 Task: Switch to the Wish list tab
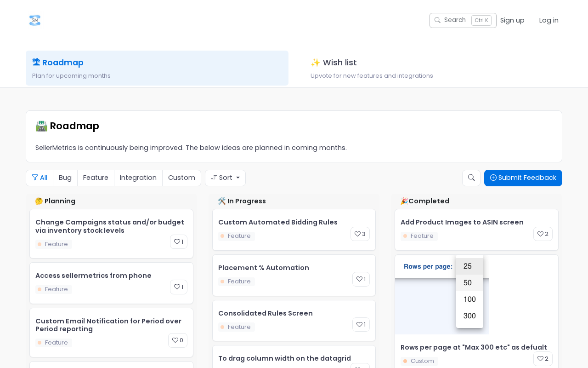pos(432,68)
